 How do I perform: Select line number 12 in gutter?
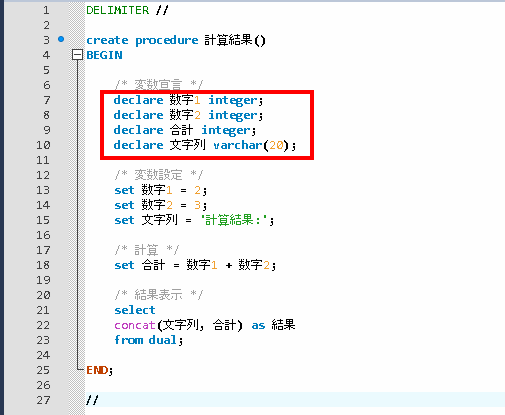click(x=43, y=175)
